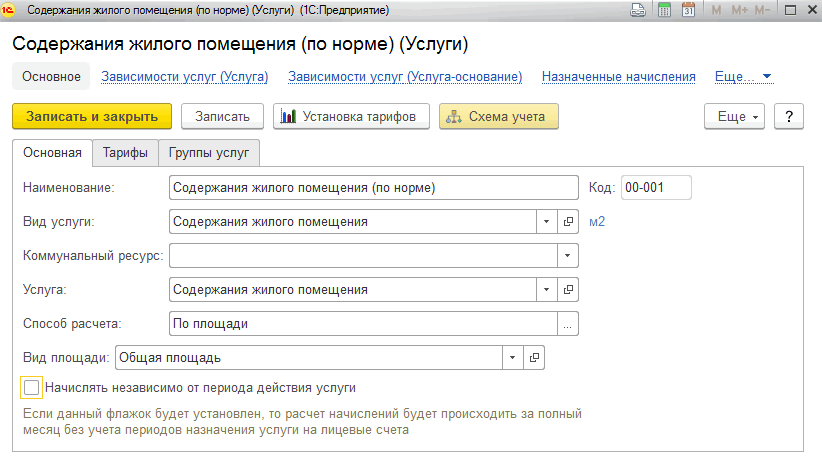The image size is (822, 460).
Task: Click the M memory button
Action: point(714,10)
